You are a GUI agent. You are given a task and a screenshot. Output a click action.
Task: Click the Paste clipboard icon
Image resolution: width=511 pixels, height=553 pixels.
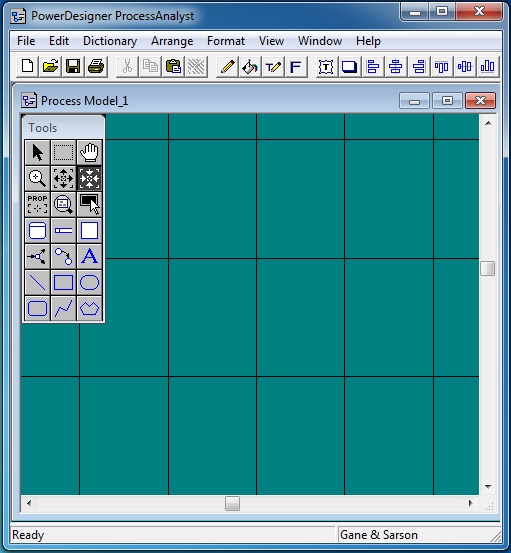(173, 66)
